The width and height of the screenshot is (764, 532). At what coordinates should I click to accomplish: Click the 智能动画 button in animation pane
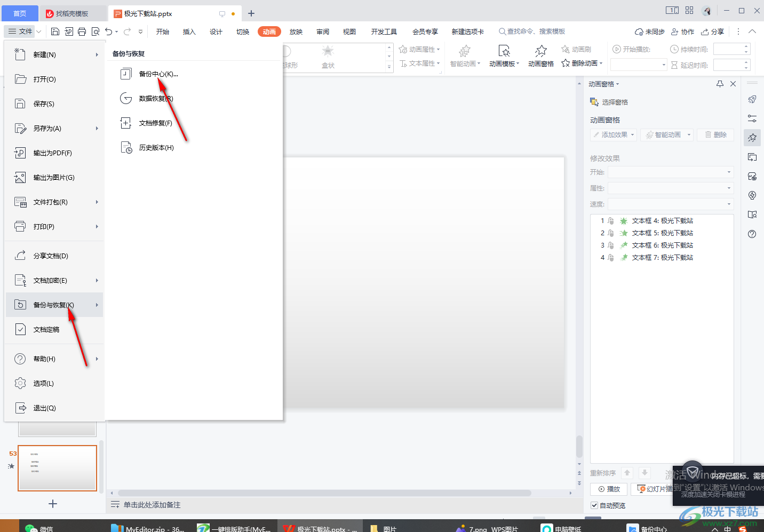pos(667,134)
